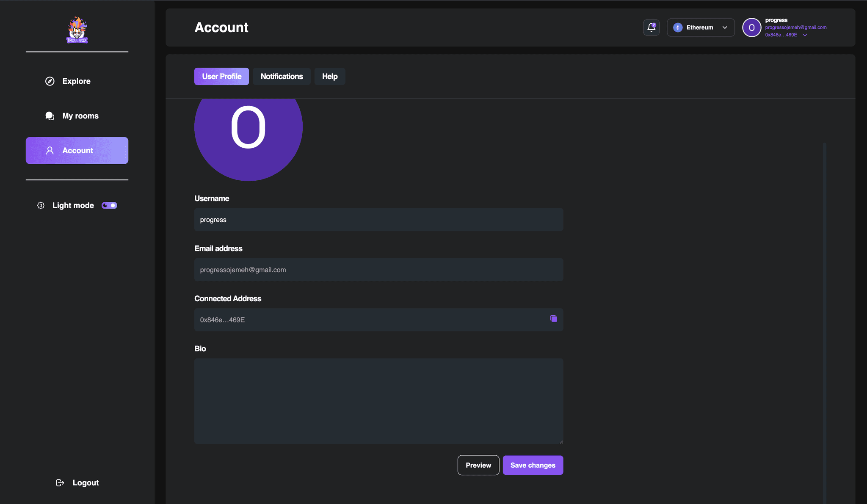Viewport: 867px width, 504px height.
Task: Click the settings gear beside Light mode
Action: point(41,205)
